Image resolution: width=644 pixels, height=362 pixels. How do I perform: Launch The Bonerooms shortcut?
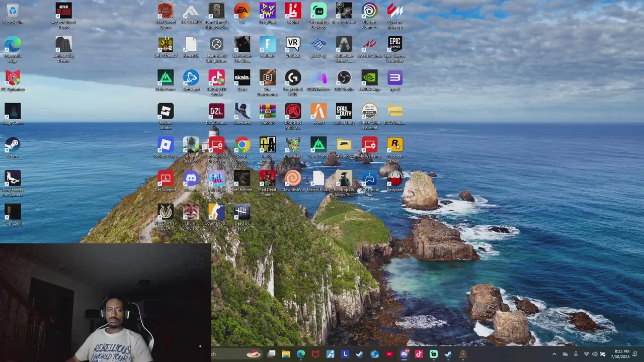coord(268,83)
